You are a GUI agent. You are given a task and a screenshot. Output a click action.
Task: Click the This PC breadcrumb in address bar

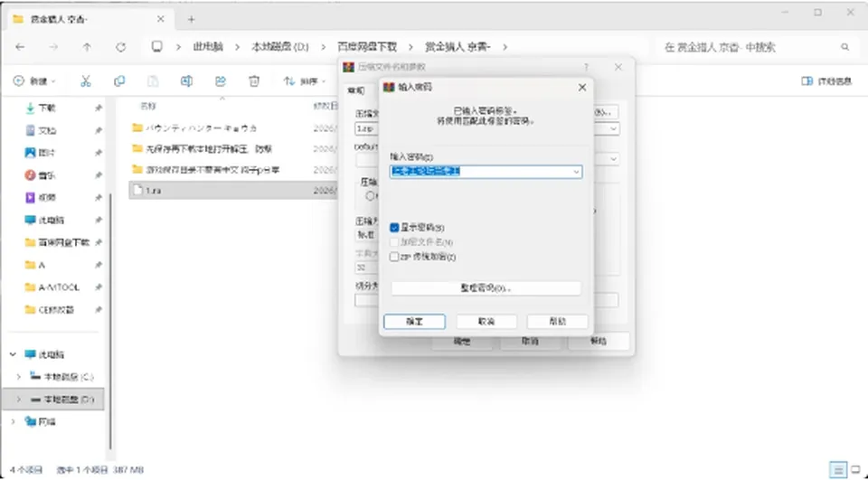click(208, 47)
